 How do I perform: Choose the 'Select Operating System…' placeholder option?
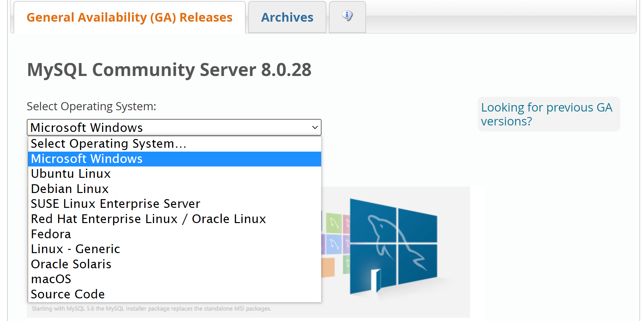[175, 144]
